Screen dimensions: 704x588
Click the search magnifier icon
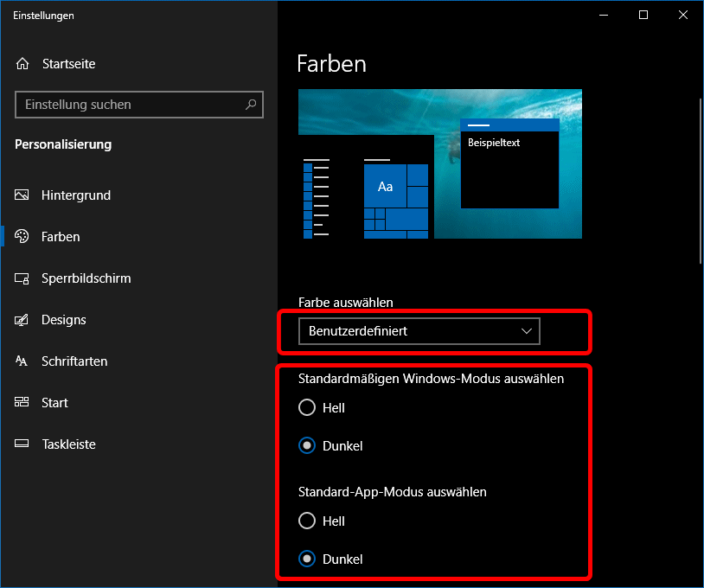[x=251, y=105]
